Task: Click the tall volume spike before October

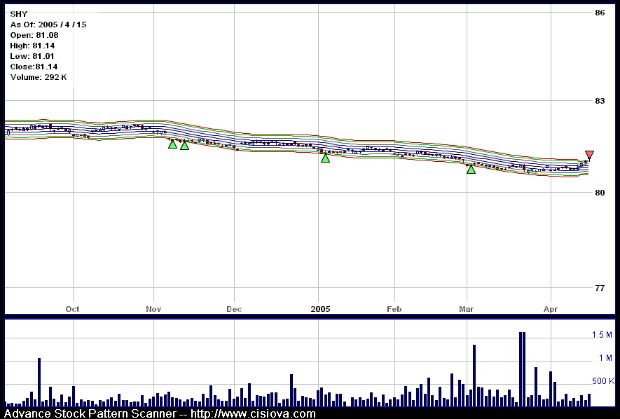Action: tap(40, 382)
